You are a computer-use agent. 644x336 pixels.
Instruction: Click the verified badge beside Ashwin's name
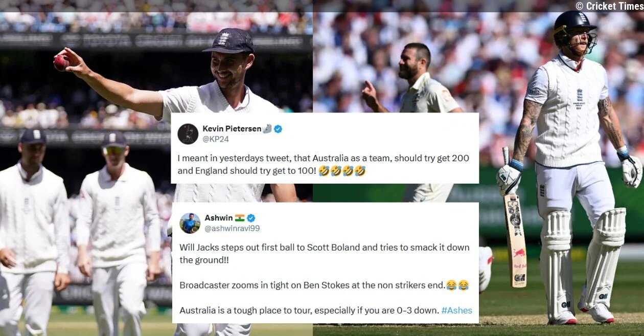[251, 218]
